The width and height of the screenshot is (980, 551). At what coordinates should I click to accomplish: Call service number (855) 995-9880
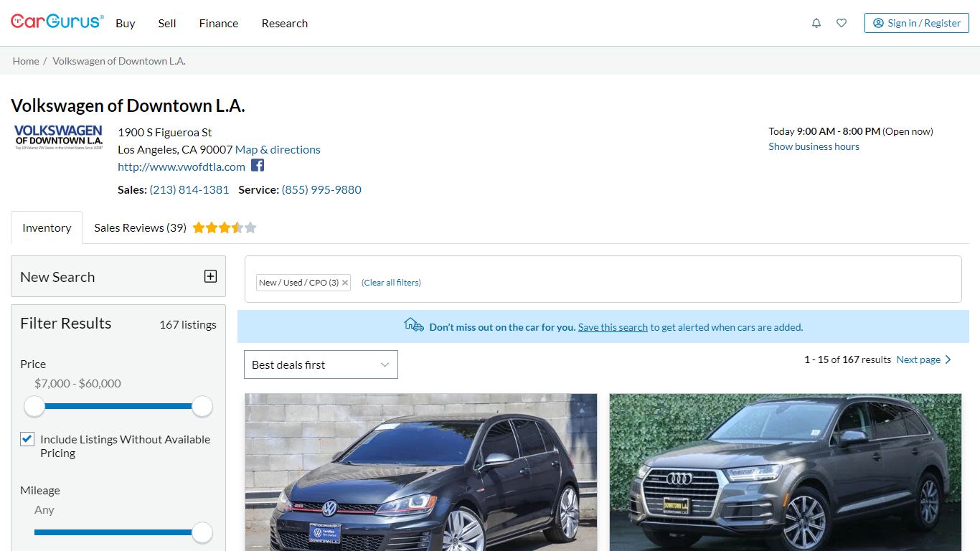click(x=321, y=189)
